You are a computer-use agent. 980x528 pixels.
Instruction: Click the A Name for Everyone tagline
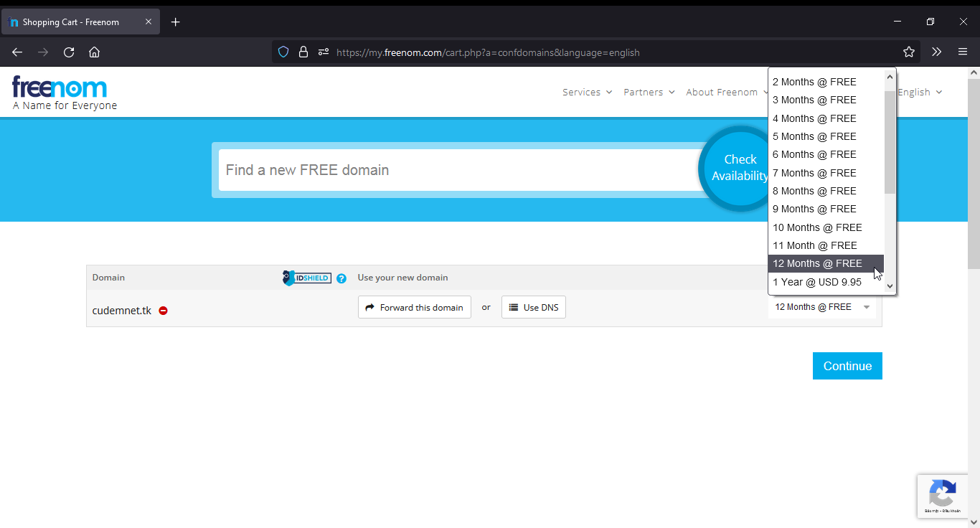pyautogui.click(x=65, y=105)
